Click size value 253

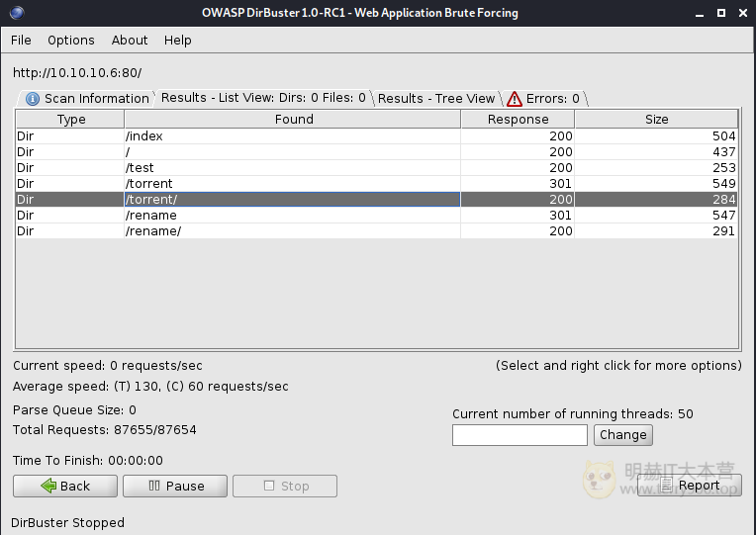(723, 168)
